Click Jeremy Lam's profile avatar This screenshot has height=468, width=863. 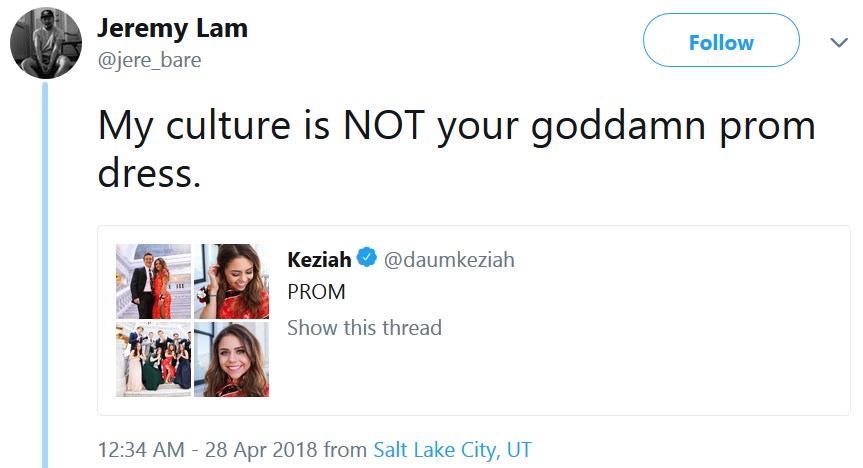[46, 42]
